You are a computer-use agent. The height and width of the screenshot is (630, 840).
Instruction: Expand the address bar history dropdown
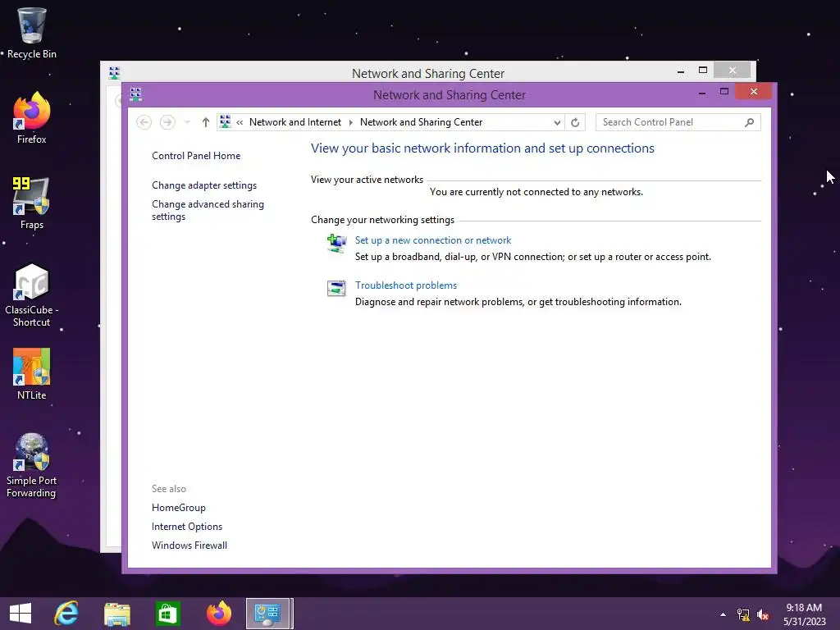(557, 123)
